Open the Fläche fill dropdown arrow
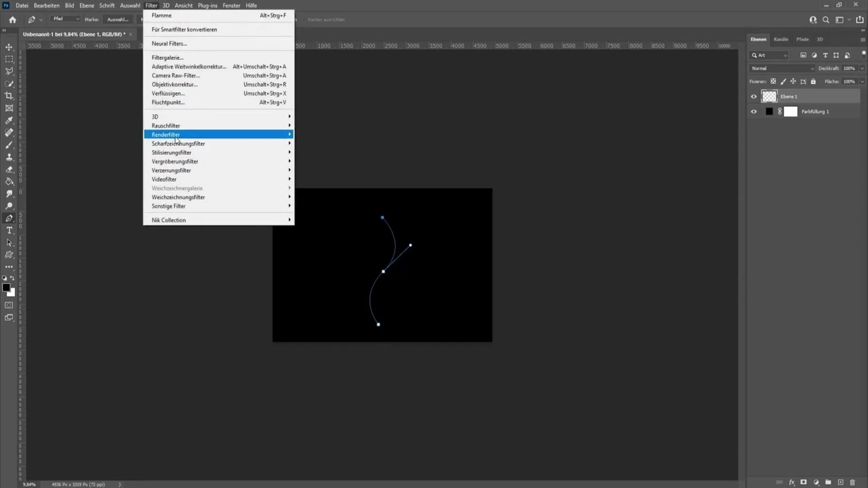The width and height of the screenshot is (868, 488). pyautogui.click(x=862, y=81)
